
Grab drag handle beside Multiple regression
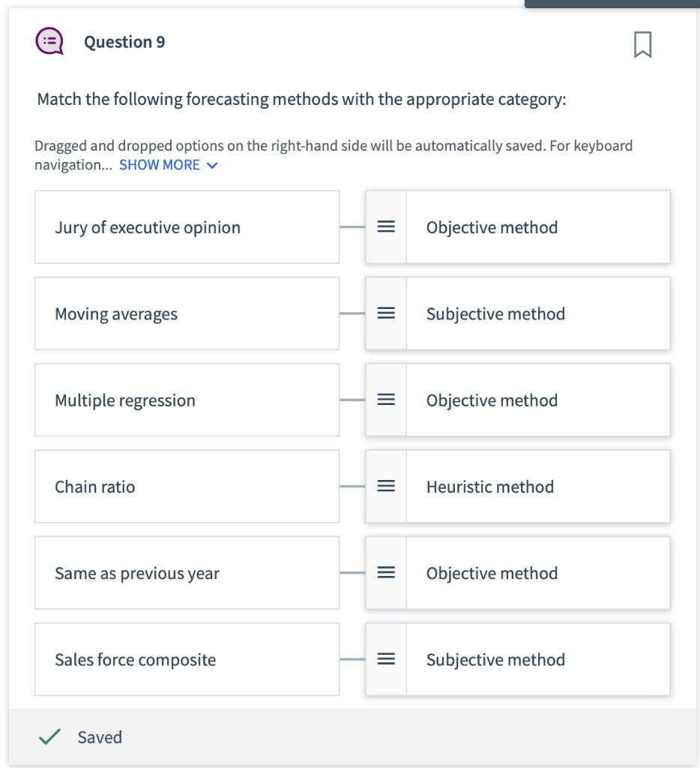pos(386,400)
